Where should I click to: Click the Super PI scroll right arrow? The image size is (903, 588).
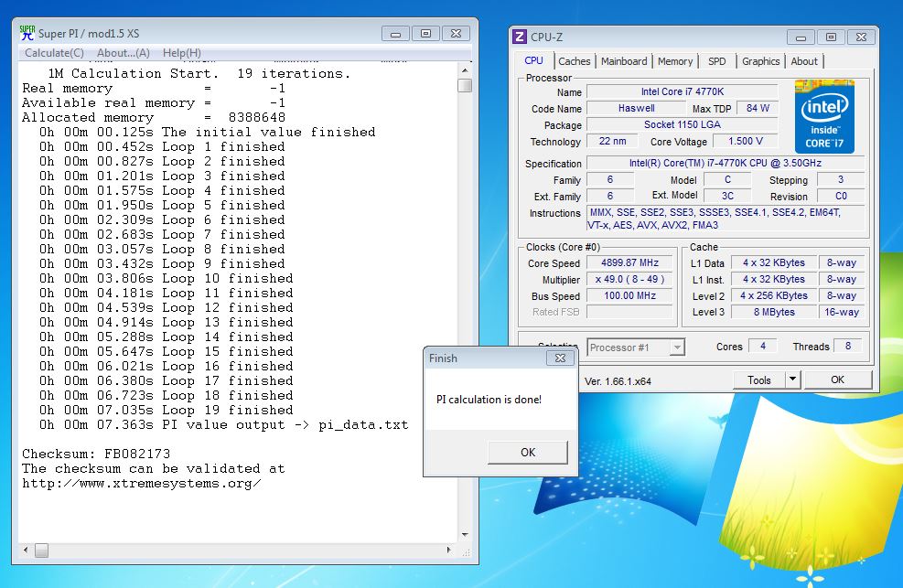click(x=448, y=550)
